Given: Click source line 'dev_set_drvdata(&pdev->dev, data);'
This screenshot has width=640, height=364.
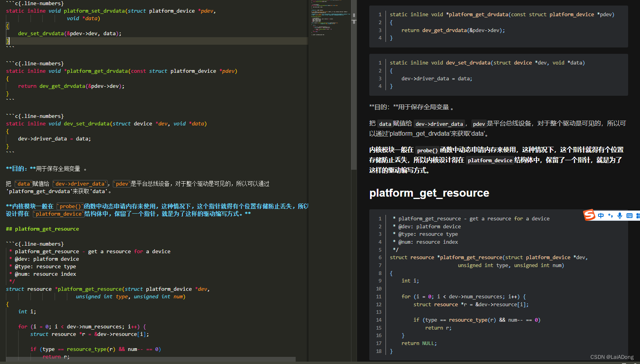Looking at the screenshot, I should 70,34.
